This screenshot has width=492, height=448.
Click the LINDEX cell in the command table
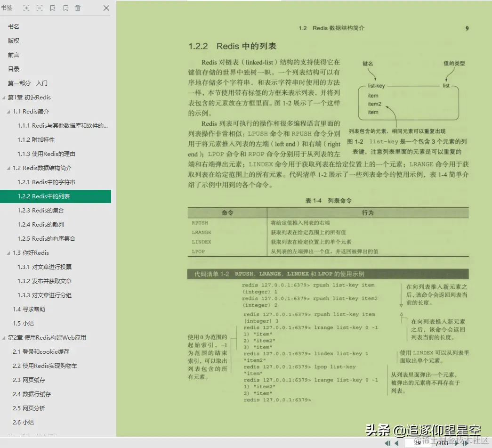click(x=202, y=242)
